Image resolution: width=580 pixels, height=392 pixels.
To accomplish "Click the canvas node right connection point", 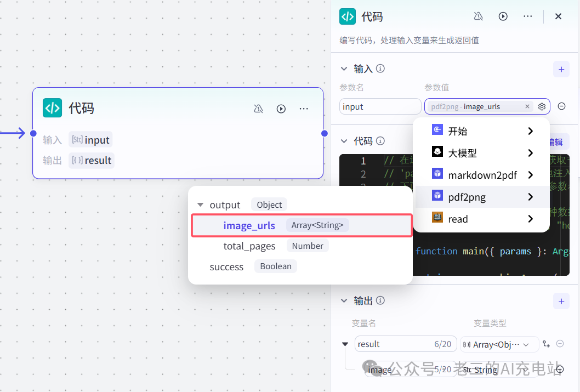I will click(x=325, y=133).
